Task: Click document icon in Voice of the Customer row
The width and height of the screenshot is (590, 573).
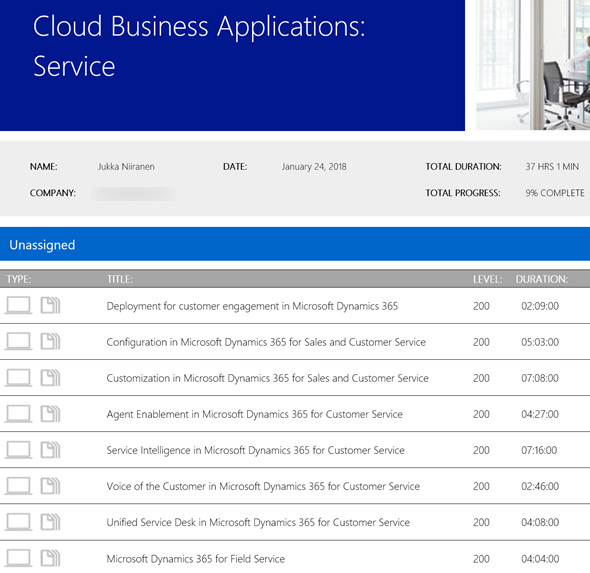Action: pos(50,486)
